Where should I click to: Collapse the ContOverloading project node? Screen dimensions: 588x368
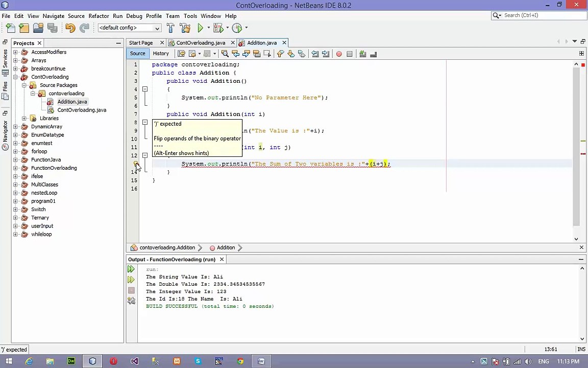coord(15,77)
